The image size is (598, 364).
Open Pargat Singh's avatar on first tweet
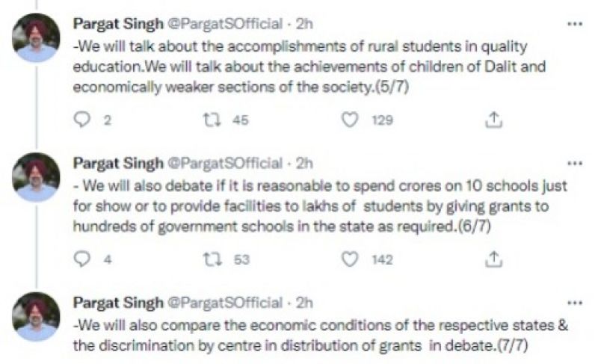[x=36, y=37]
